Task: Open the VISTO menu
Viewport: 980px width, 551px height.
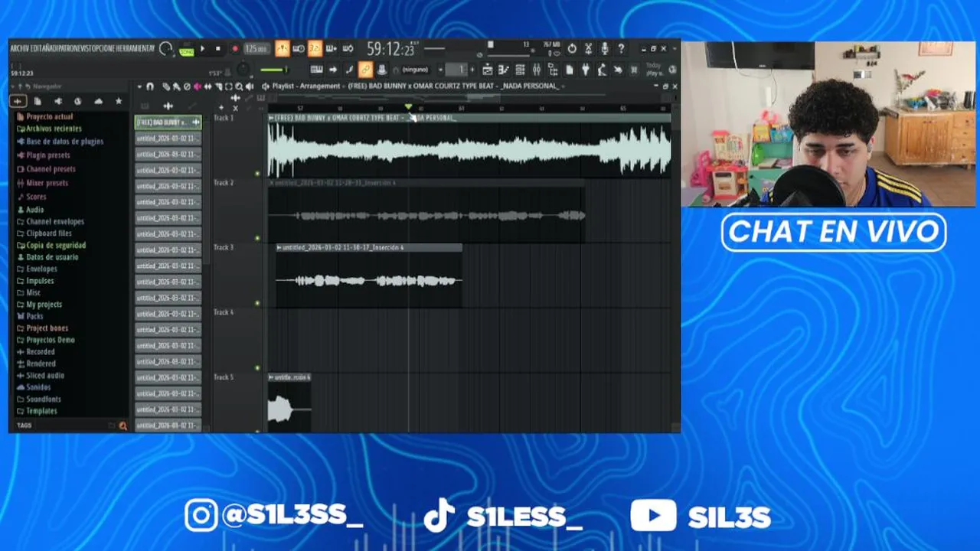Action: click(x=88, y=49)
